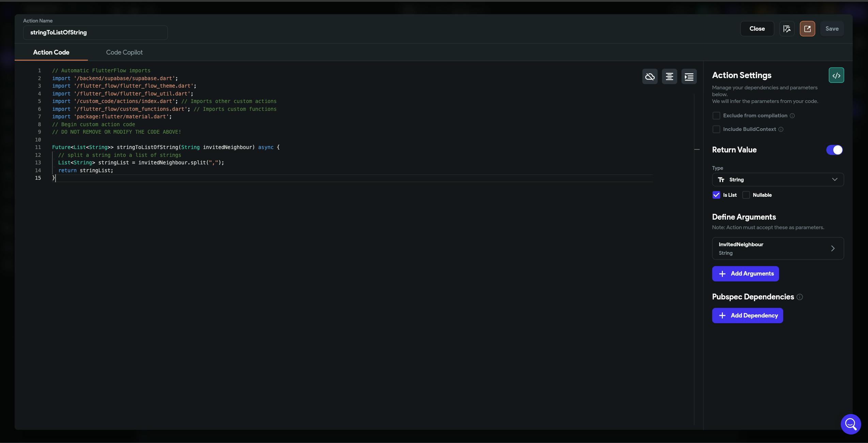
Task: Click the green boilerplate code icon
Action: point(836,75)
